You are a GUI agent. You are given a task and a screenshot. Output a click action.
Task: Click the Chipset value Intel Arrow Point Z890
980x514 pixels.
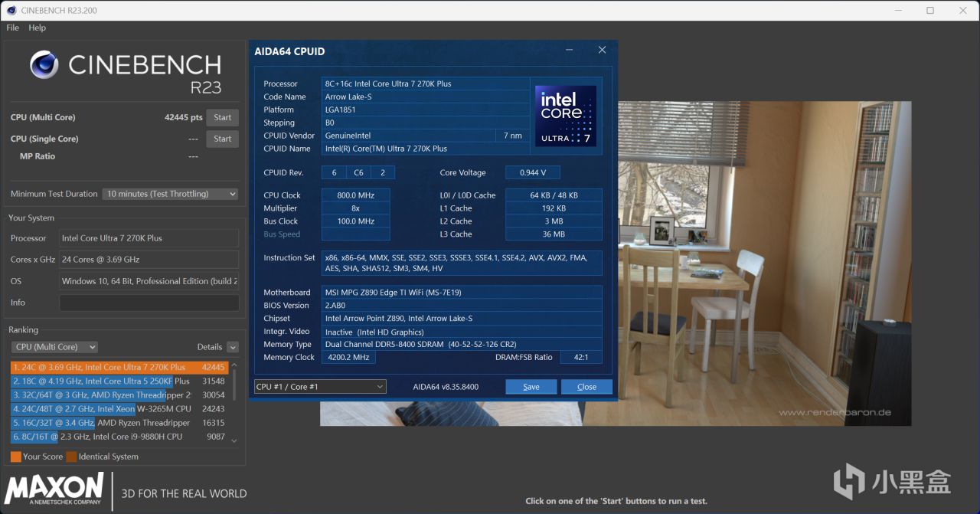462,319
